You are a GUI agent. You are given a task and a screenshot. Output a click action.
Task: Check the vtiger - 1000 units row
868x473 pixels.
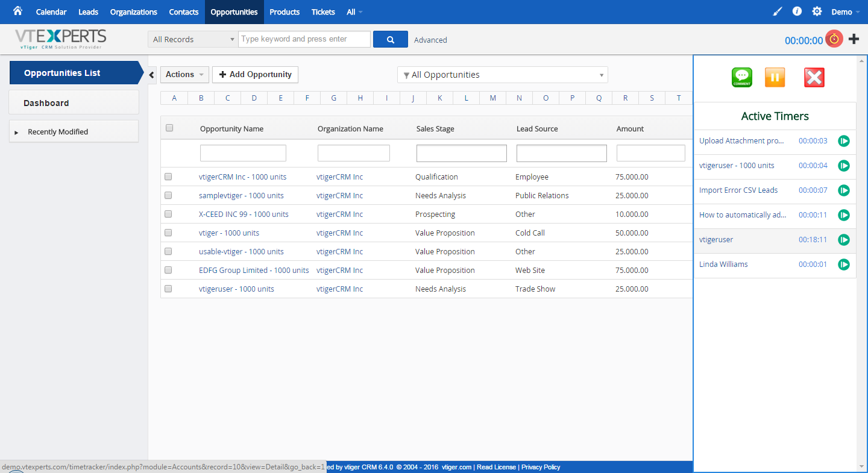[168, 233]
